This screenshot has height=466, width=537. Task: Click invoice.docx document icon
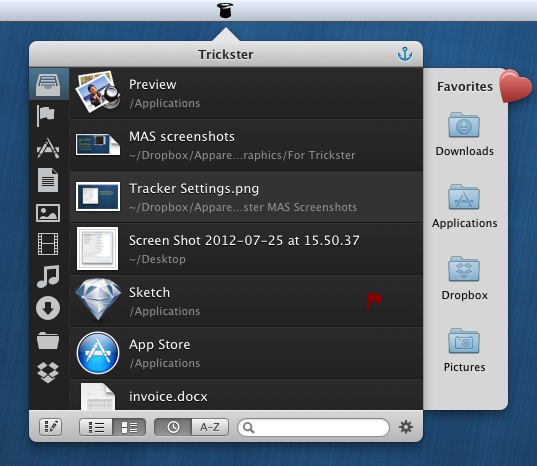(x=98, y=396)
